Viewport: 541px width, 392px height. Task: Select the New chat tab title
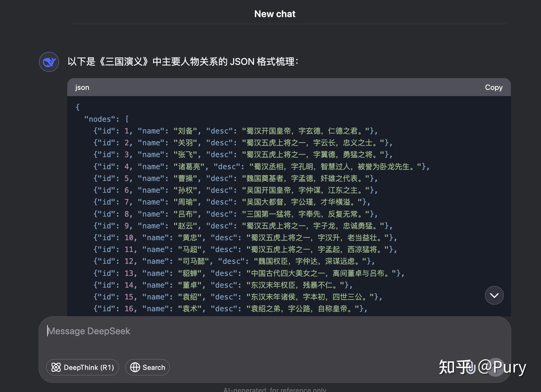pos(275,14)
